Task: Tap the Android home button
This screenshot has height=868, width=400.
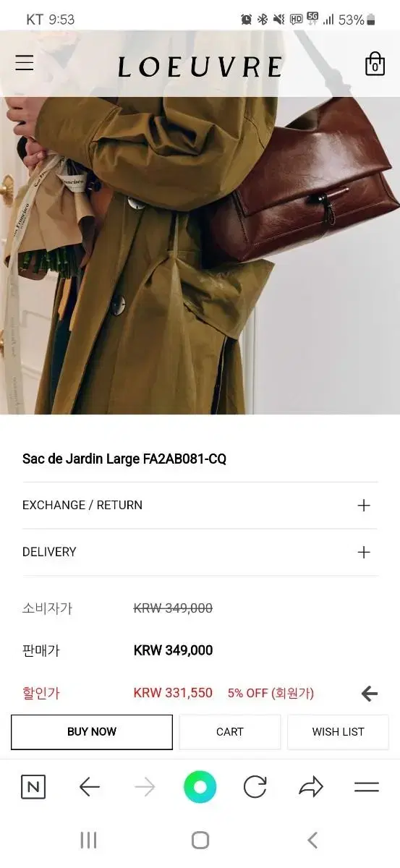Action: pos(200,840)
